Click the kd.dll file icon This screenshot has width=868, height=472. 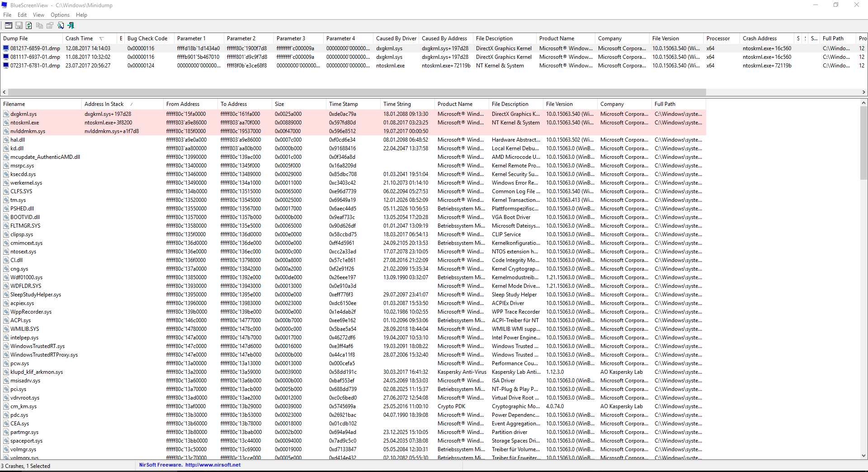tap(6, 148)
